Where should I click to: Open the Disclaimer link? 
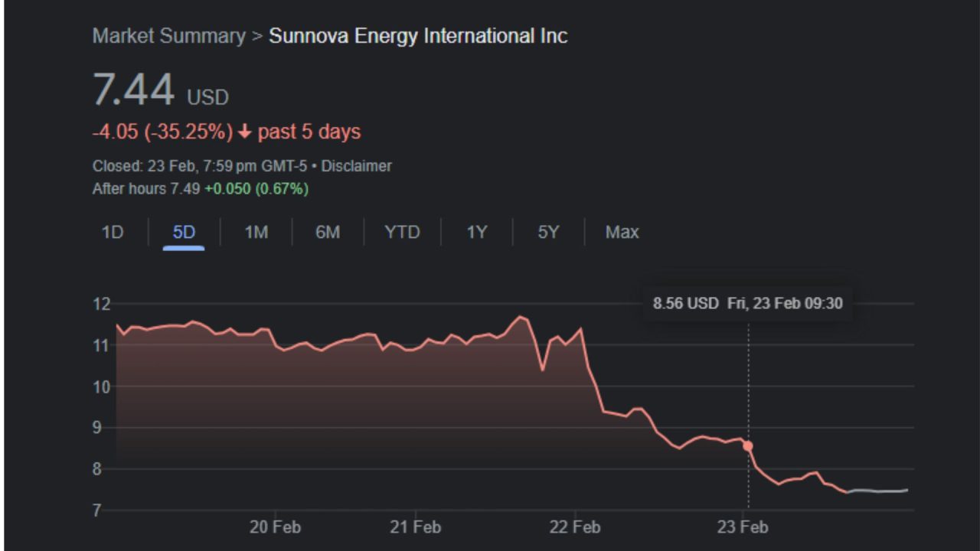[x=356, y=166]
